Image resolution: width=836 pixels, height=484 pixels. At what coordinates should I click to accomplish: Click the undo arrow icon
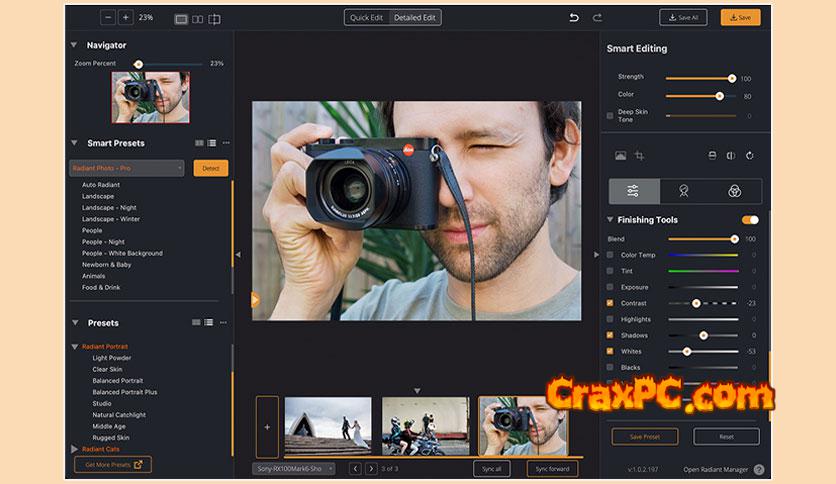pyautogui.click(x=574, y=17)
